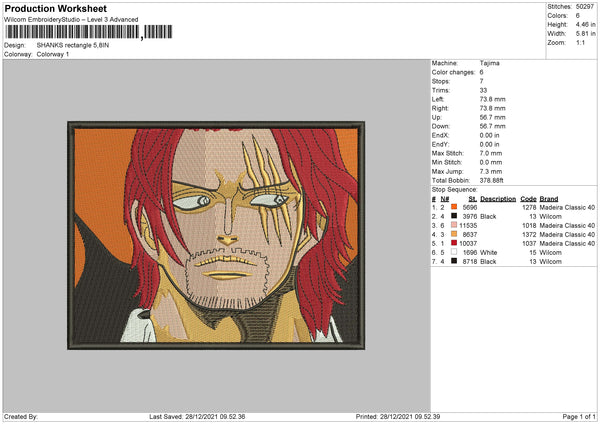Click the black swatch in stop 2
This screenshot has height=424, width=600.
point(454,216)
